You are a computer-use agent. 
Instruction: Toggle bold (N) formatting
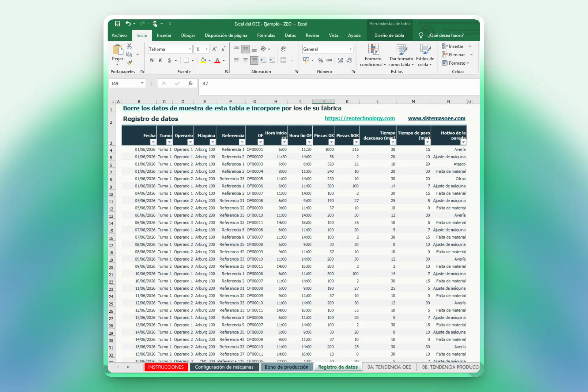click(152, 60)
